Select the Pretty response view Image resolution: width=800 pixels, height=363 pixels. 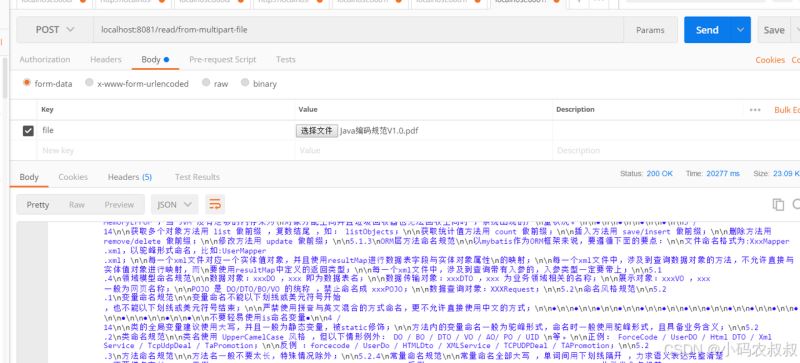click(38, 205)
